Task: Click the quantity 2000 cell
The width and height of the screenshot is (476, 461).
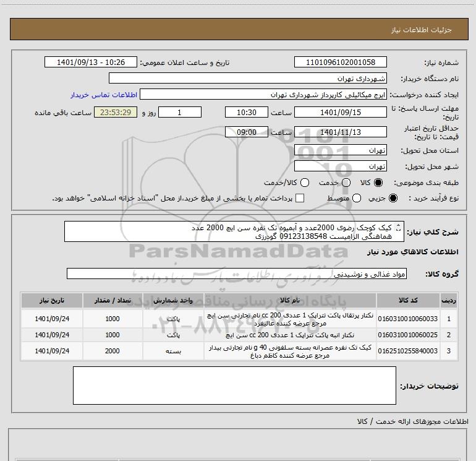Action: click(x=113, y=351)
